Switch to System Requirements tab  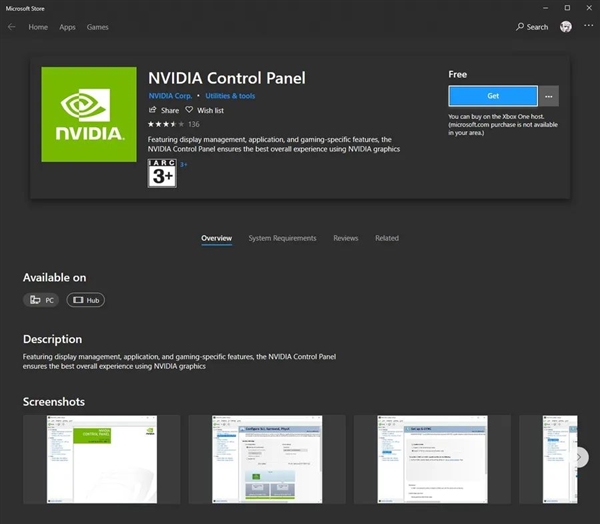click(x=282, y=238)
